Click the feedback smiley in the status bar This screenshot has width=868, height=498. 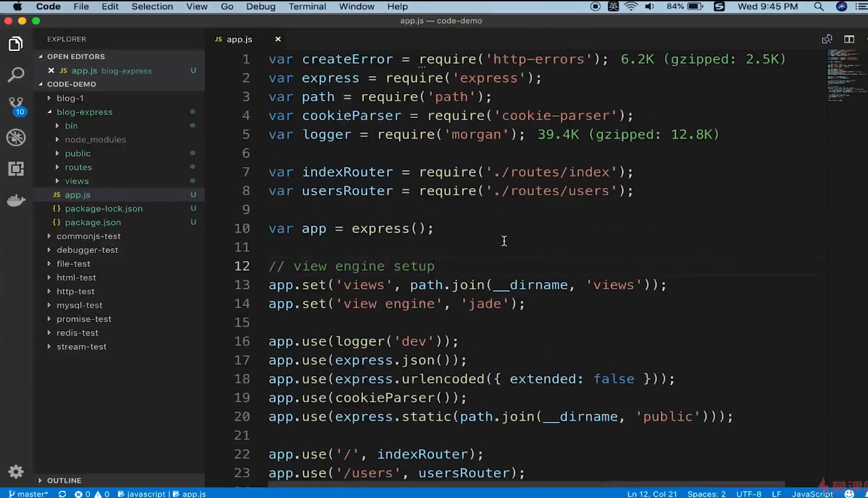point(849,493)
